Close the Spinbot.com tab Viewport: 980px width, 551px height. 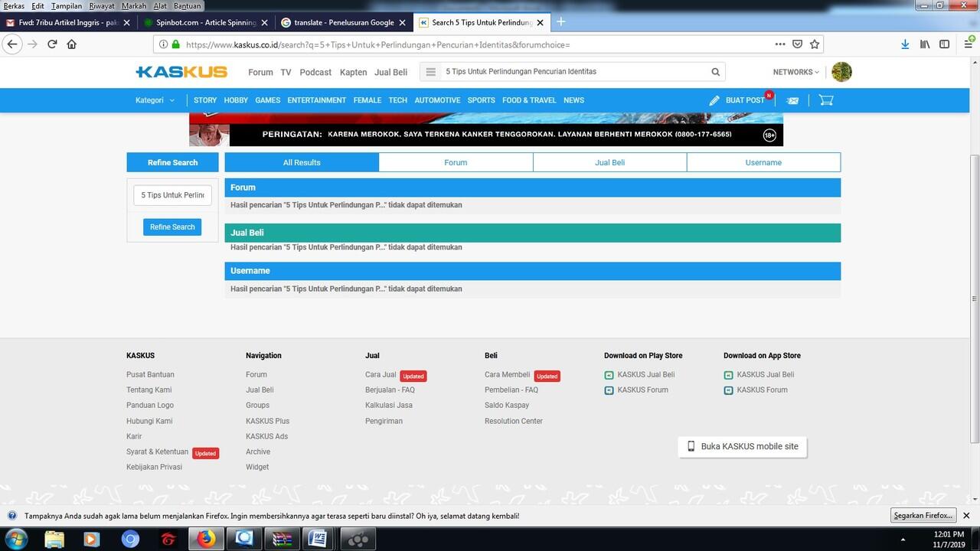(264, 23)
